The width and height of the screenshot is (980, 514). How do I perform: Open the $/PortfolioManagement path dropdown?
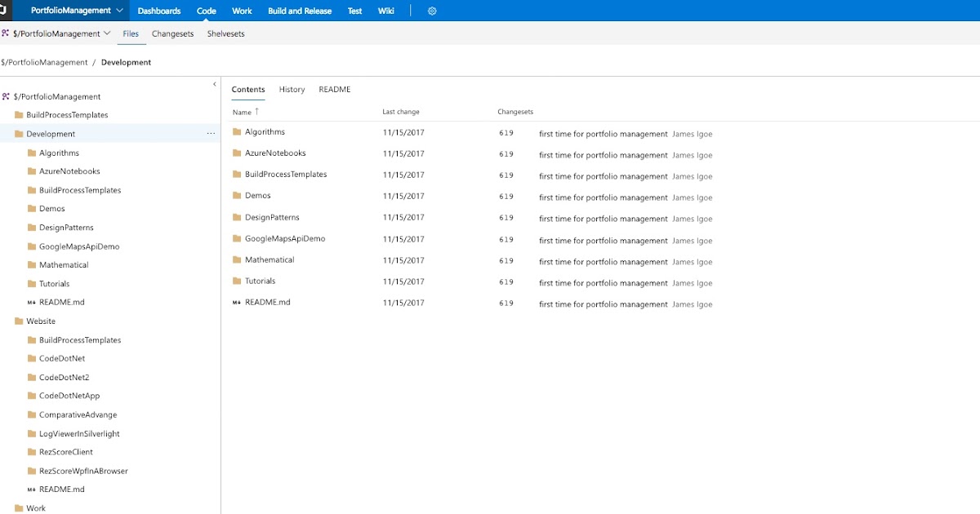point(105,33)
